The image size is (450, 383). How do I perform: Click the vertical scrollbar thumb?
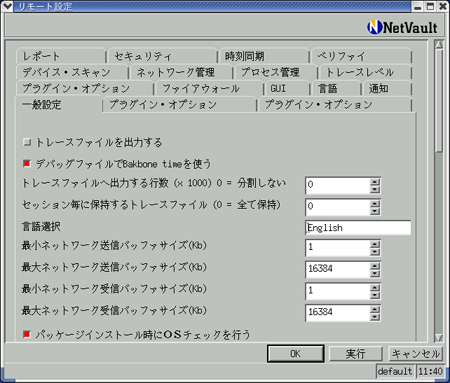pyautogui.click(x=439, y=101)
